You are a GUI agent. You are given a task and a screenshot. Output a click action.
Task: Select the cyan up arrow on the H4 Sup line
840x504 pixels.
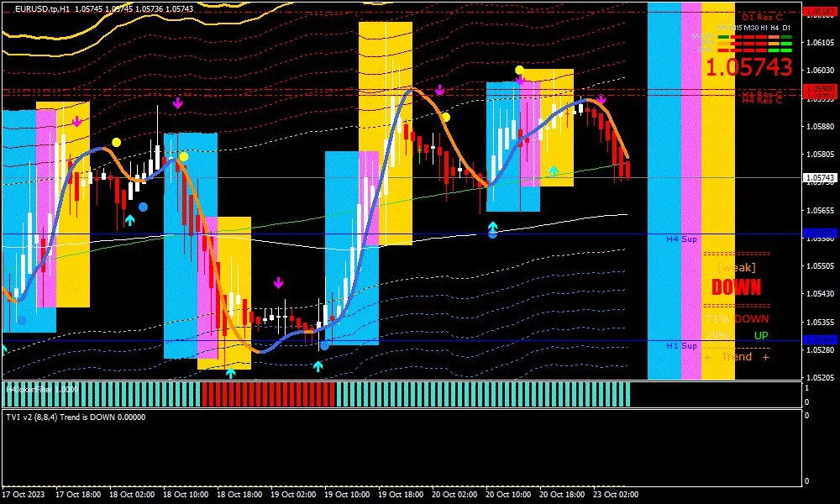tap(492, 226)
